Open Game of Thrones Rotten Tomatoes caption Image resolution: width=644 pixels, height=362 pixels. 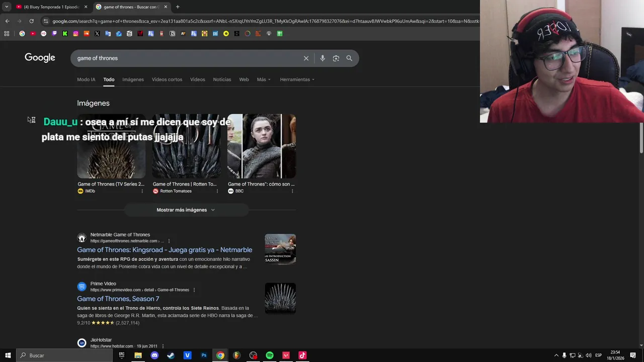click(185, 184)
